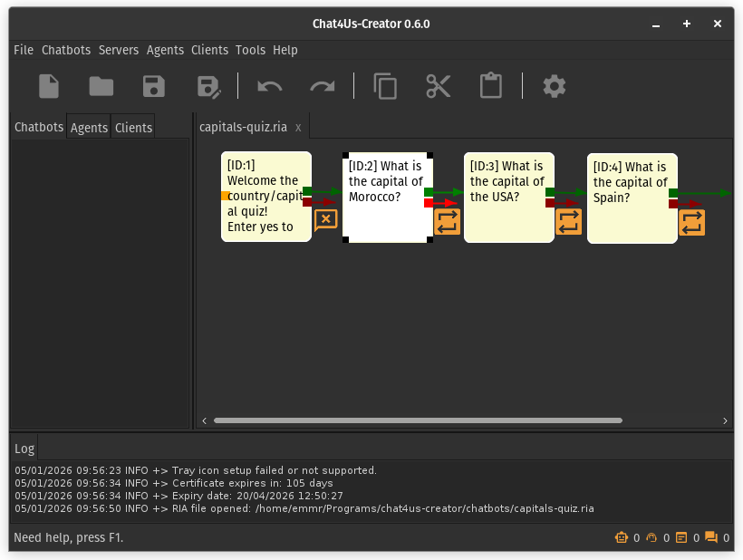Switch to the Clients panel tab
The image size is (743, 560).
(133, 128)
